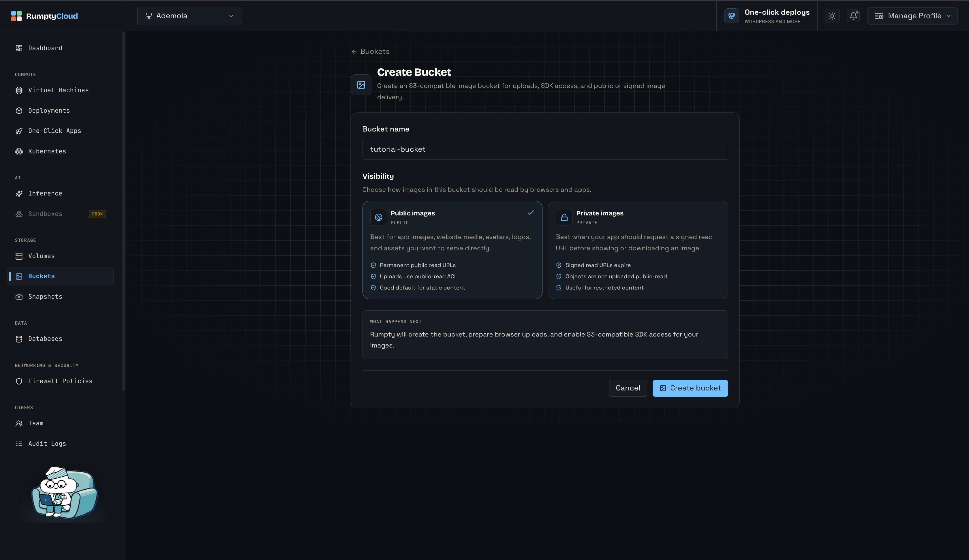This screenshot has height=560, width=969.
Task: Click the 'Permanent public read URLs' text
Action: click(x=418, y=265)
